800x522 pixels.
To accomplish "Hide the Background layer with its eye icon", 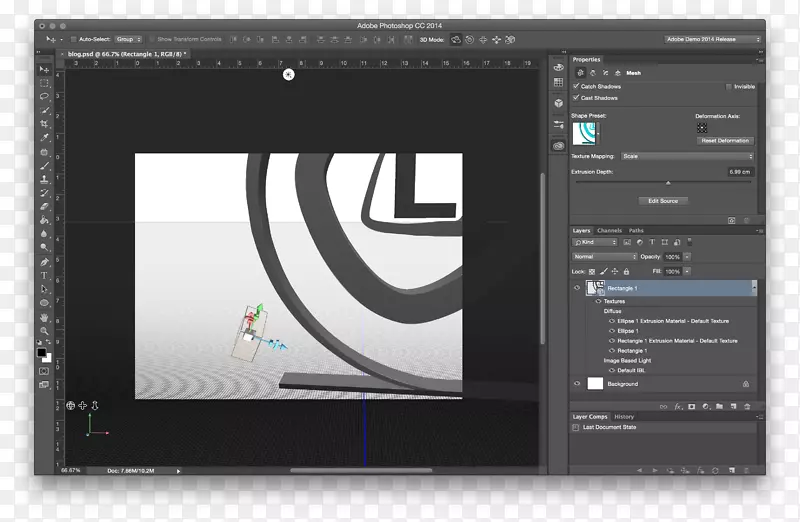I will pos(577,383).
